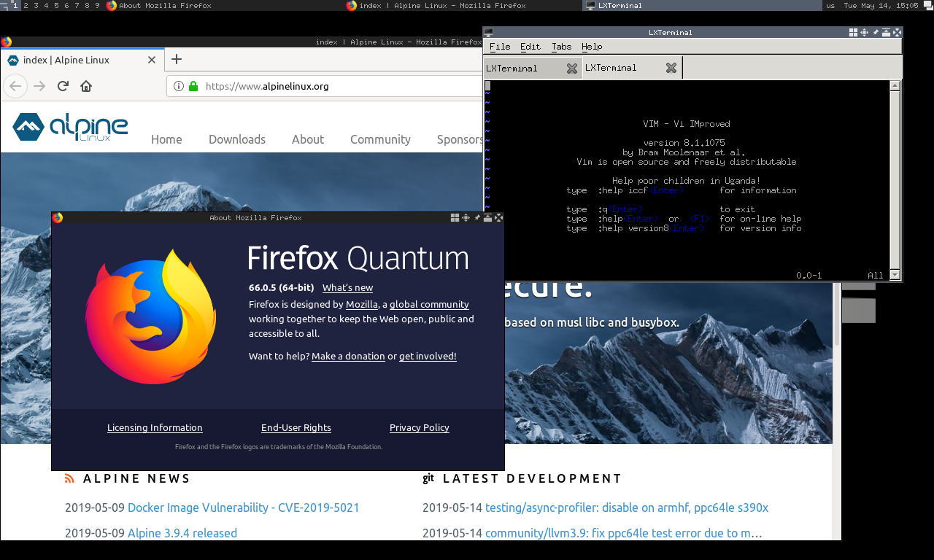
Task: Click the "What's new" link
Action: pyautogui.click(x=347, y=288)
